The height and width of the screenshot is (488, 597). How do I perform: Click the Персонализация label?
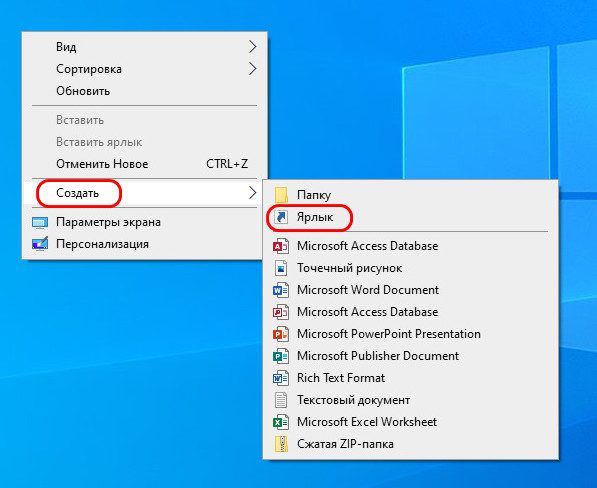tap(102, 244)
